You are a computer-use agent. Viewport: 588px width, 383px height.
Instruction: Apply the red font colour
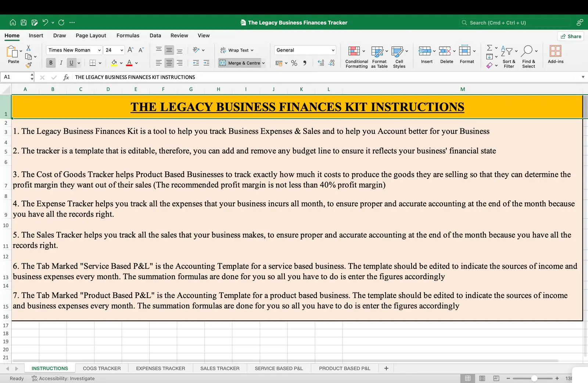[129, 63]
